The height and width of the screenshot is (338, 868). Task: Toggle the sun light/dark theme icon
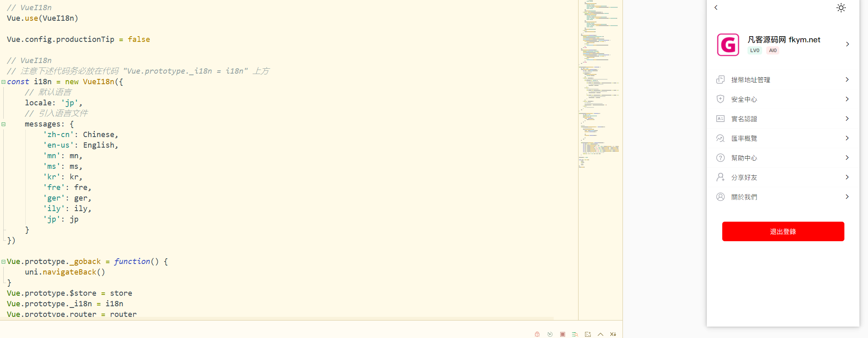[x=841, y=8]
